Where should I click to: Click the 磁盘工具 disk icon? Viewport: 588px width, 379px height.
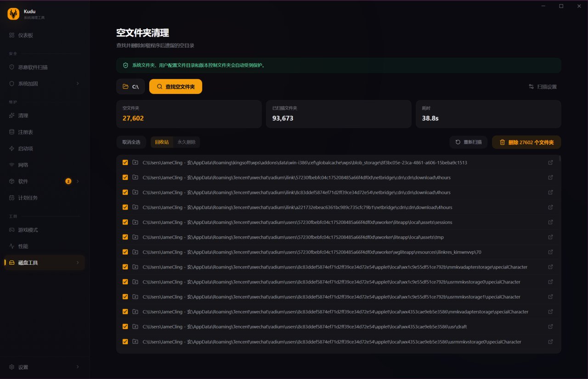pos(12,262)
